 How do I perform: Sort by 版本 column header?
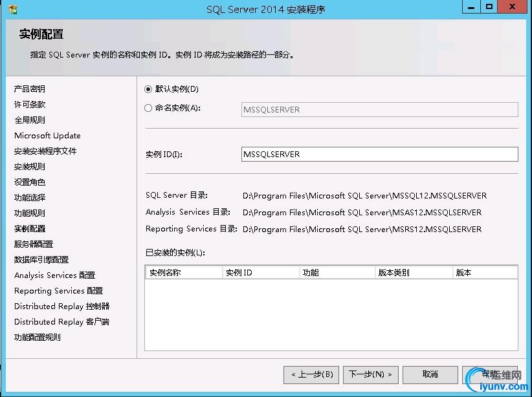pos(485,273)
